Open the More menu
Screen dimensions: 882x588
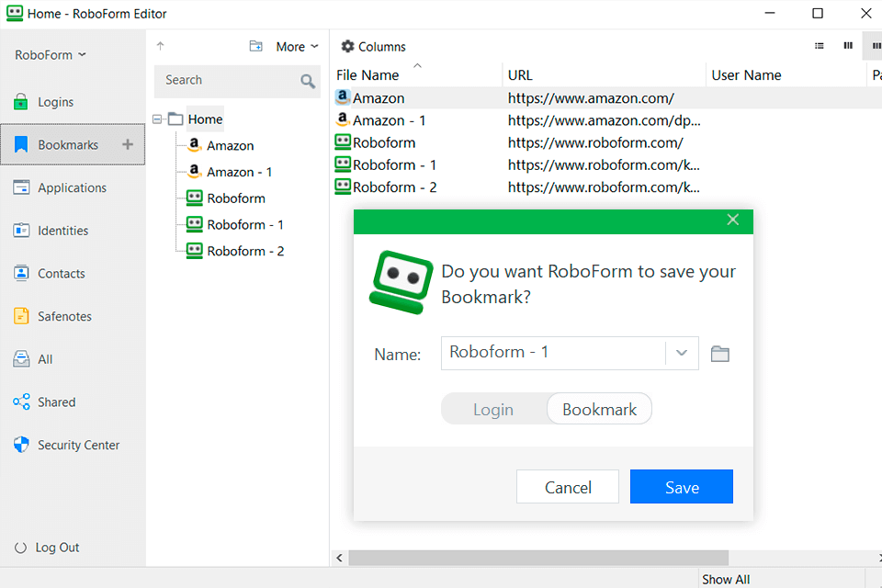click(297, 47)
